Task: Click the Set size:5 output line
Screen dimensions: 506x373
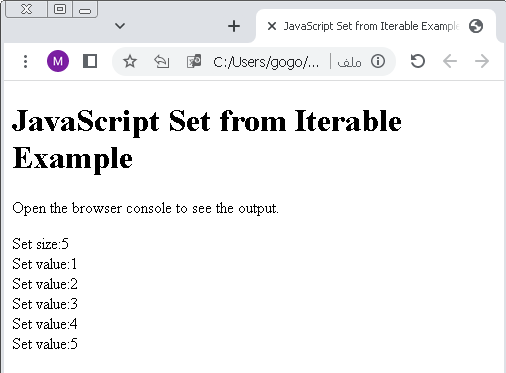Action: coord(40,244)
